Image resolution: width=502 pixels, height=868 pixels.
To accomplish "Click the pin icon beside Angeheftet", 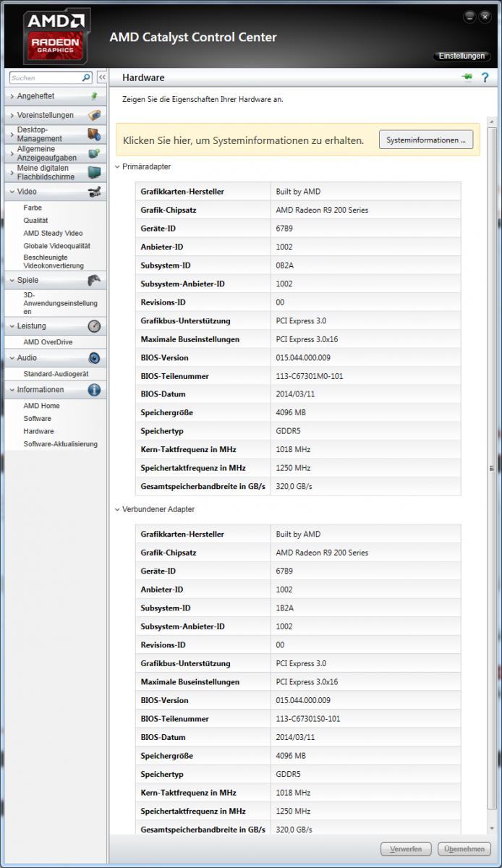I will click(x=94, y=96).
